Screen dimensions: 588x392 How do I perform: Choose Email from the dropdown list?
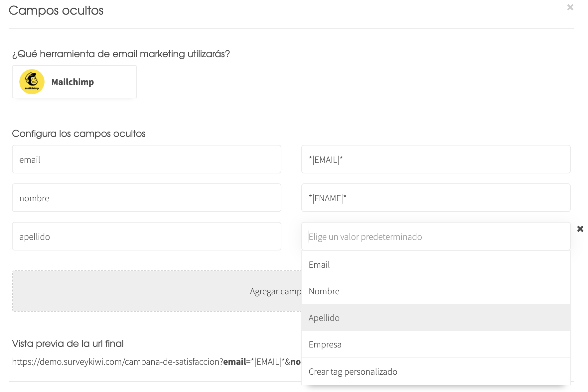click(x=436, y=265)
